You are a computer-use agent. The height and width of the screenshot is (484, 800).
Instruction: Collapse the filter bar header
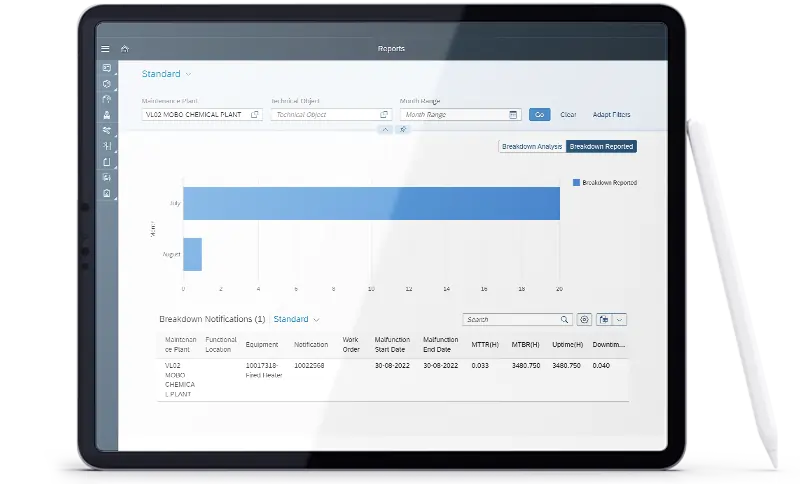point(385,130)
